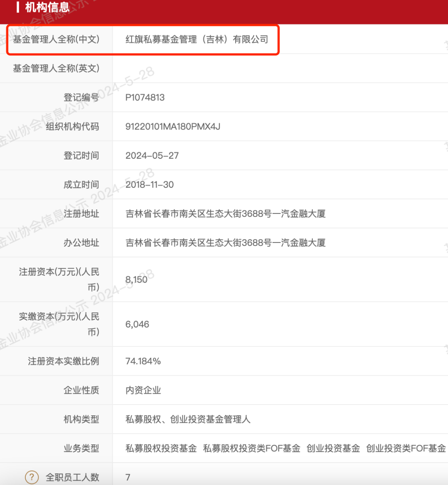Click the 基金管理人全称(英文) label

[x=56, y=68]
